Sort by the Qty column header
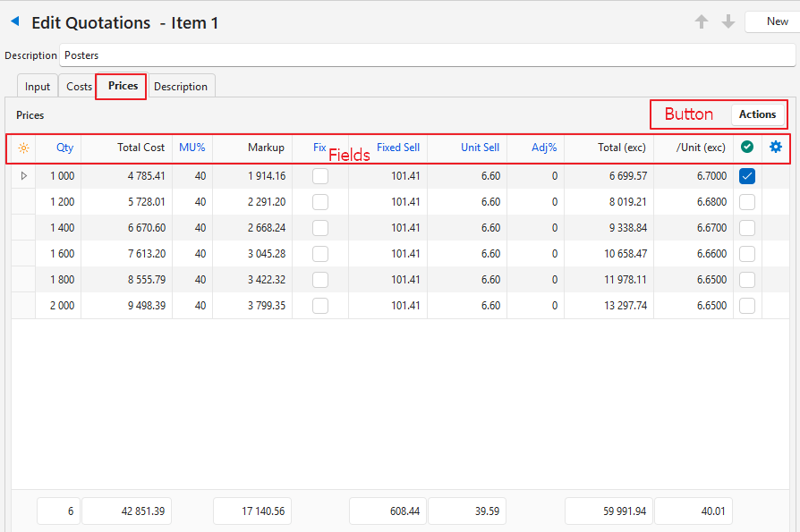This screenshot has height=532, width=800. point(64,148)
